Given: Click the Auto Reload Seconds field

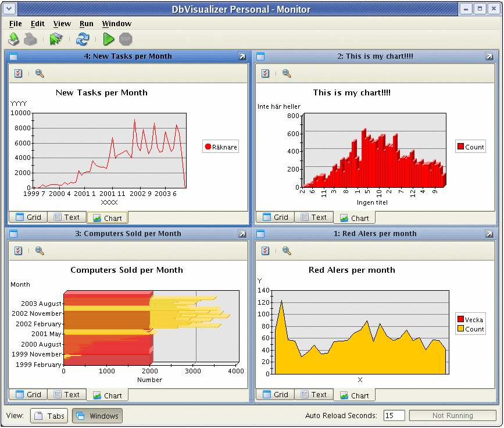Looking at the screenshot, I should [x=394, y=416].
